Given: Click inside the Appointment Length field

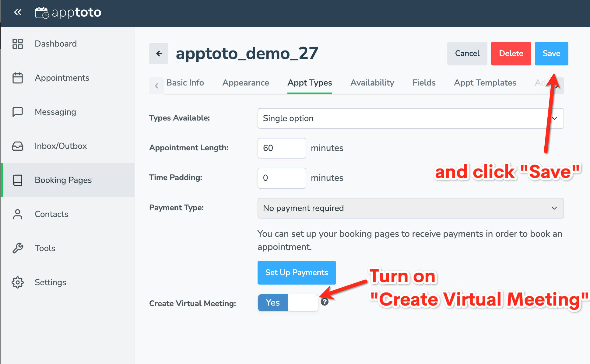Looking at the screenshot, I should (x=281, y=148).
